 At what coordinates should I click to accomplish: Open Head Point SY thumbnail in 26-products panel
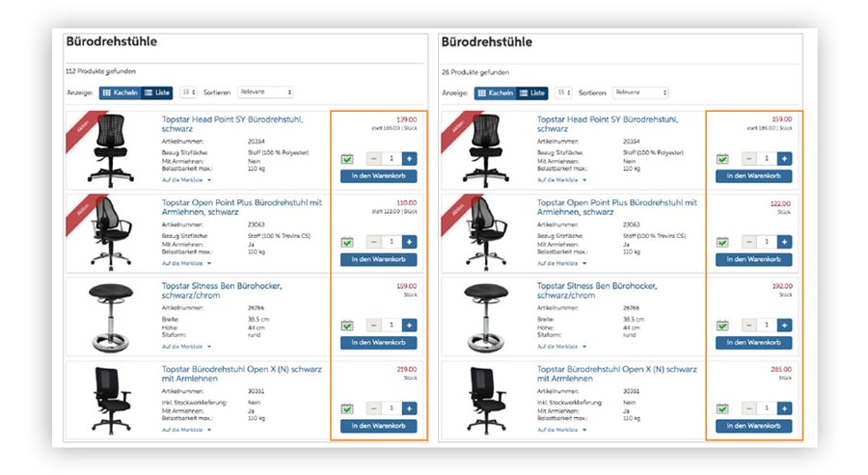(x=485, y=150)
